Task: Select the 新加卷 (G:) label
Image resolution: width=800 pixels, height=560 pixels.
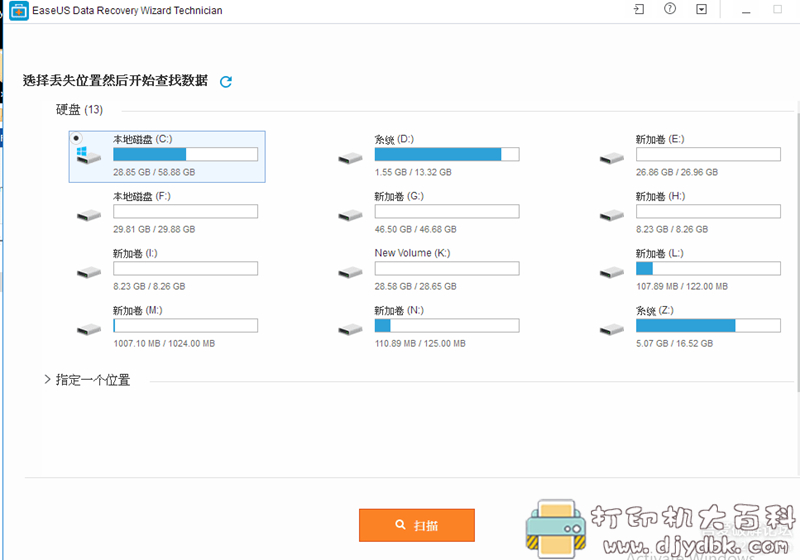Action: (399, 196)
